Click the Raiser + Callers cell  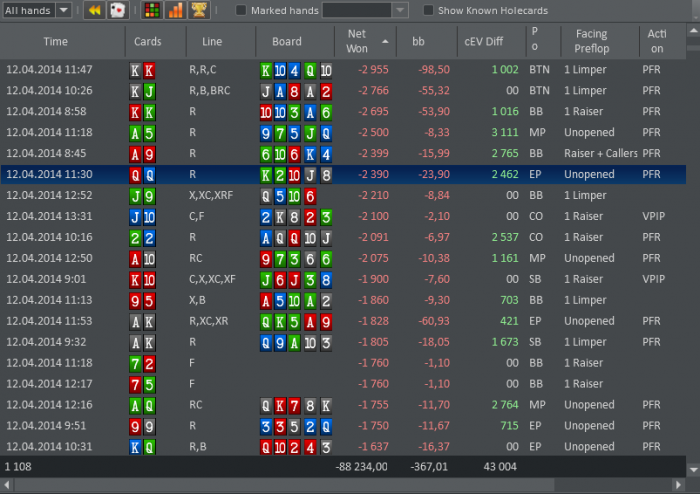[x=600, y=154]
